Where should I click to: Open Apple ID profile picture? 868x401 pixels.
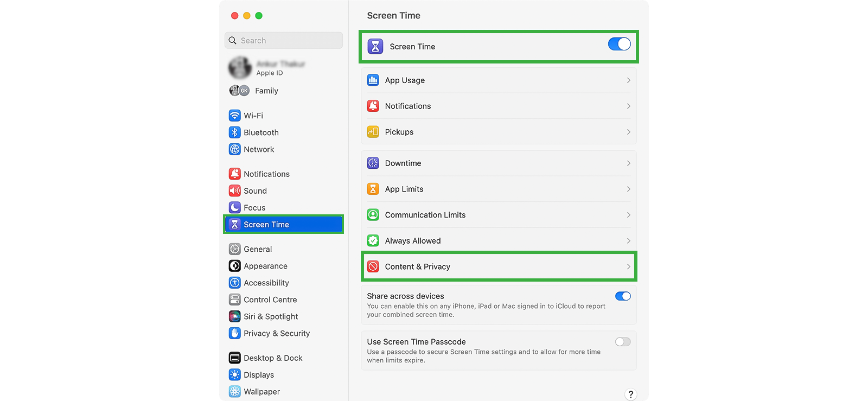pyautogui.click(x=239, y=68)
